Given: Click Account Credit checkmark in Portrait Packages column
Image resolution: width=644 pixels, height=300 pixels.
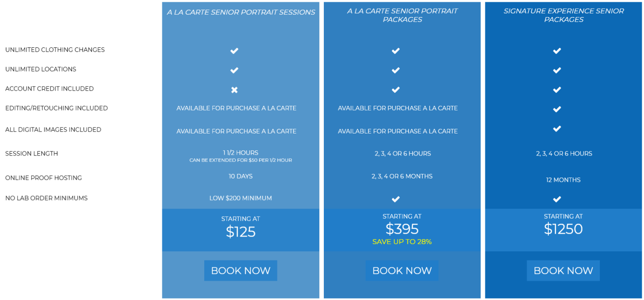Looking at the screenshot, I should 396,90.
